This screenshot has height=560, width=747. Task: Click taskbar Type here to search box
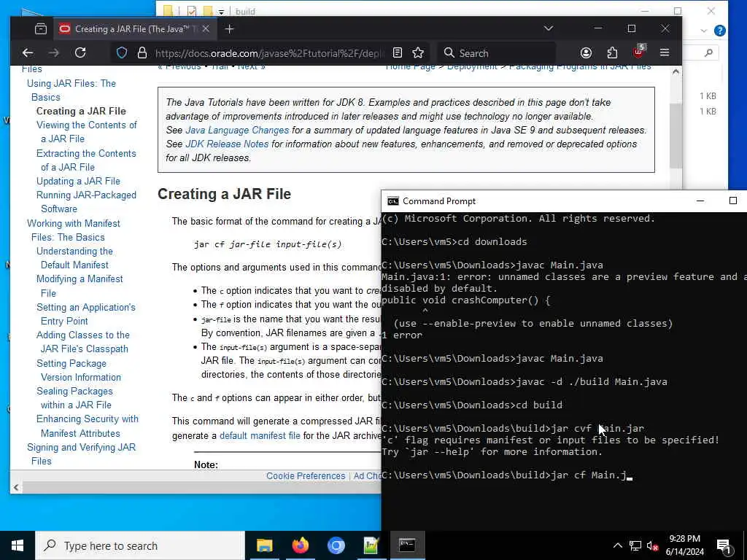coord(140,545)
